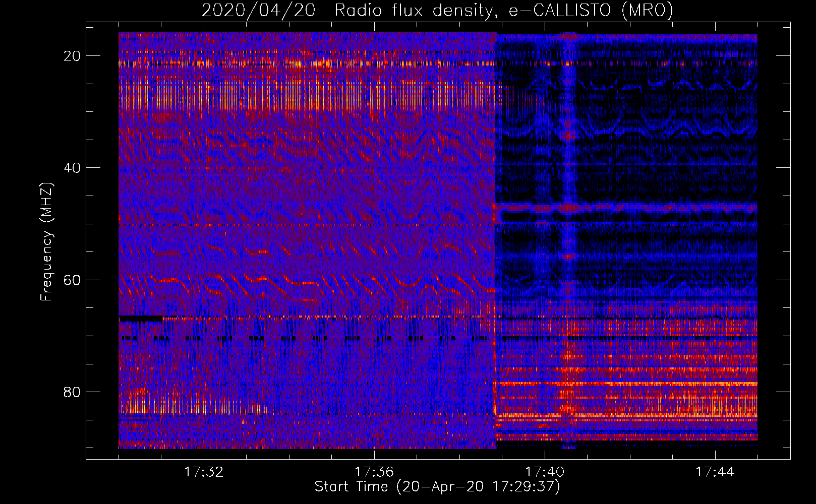This screenshot has height=504, width=816.
Task: Click the 17:44 time tick label
Action: pyautogui.click(x=715, y=472)
